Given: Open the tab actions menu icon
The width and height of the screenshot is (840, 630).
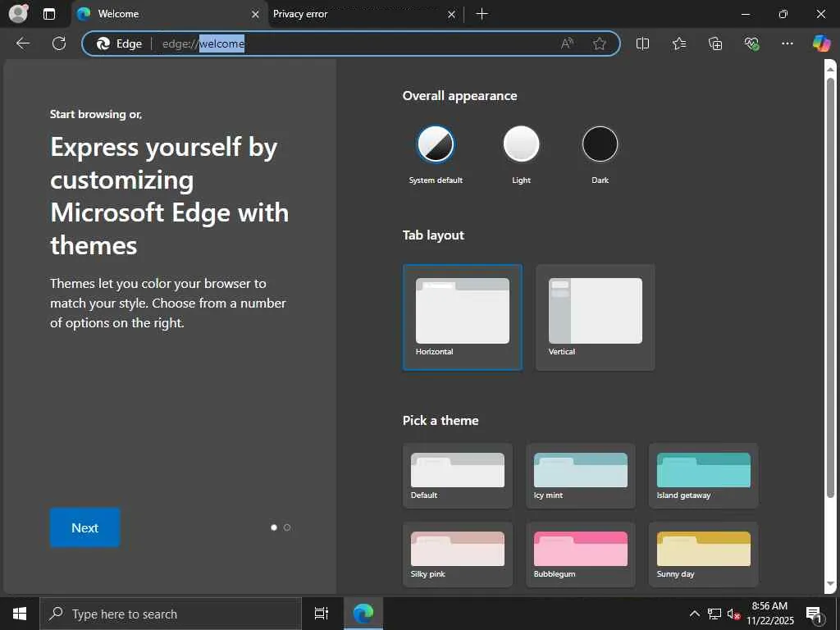Looking at the screenshot, I should coord(48,14).
